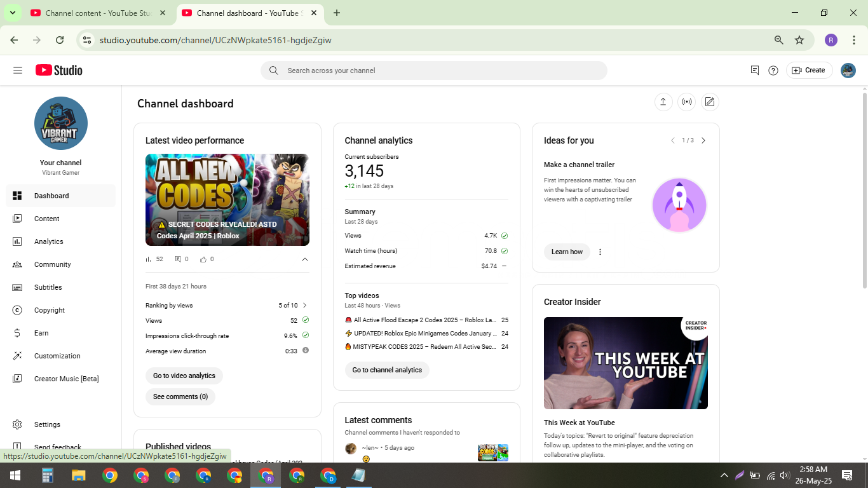The image size is (868, 488).
Task: Click the view site information icon
Action: pos(87,40)
